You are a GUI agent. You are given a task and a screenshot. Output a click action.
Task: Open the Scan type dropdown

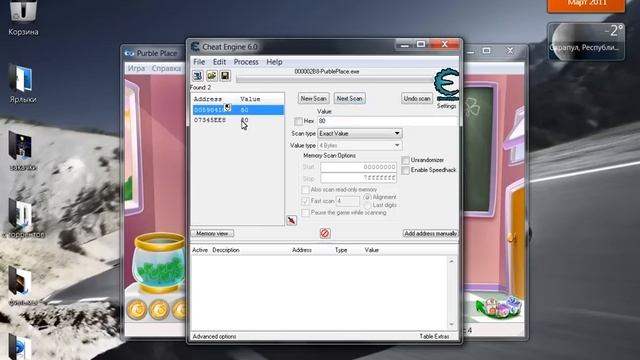point(360,133)
